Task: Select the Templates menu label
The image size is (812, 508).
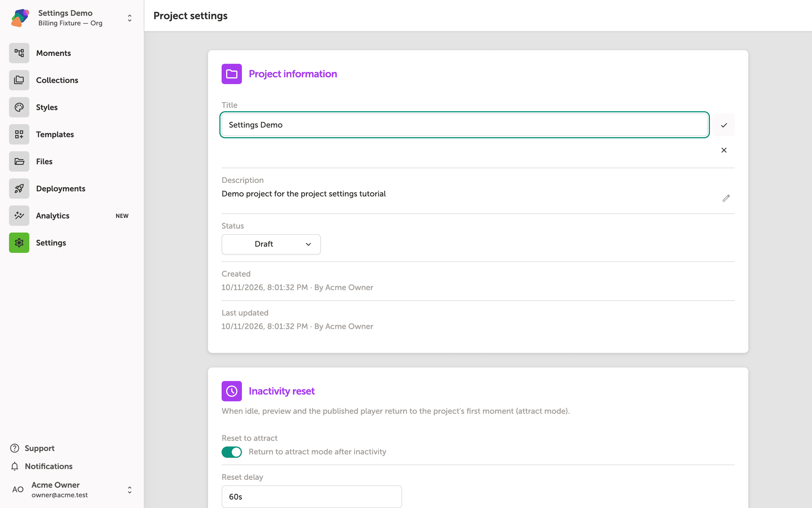Action: point(55,134)
